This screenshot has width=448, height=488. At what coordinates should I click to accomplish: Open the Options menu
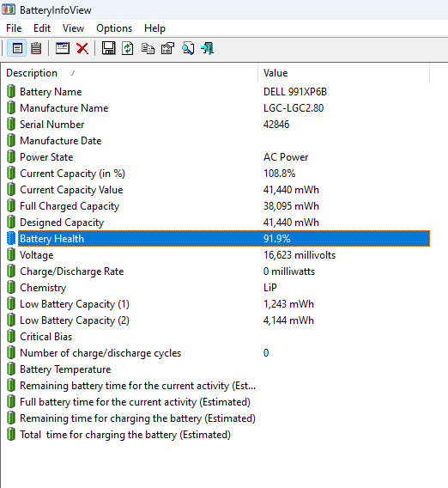click(114, 28)
